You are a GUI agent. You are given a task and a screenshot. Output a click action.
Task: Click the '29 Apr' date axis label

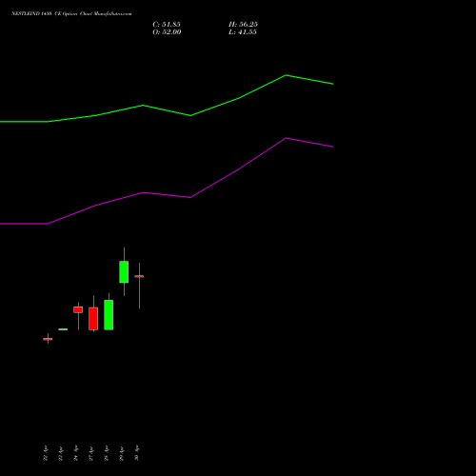pos(122,453)
